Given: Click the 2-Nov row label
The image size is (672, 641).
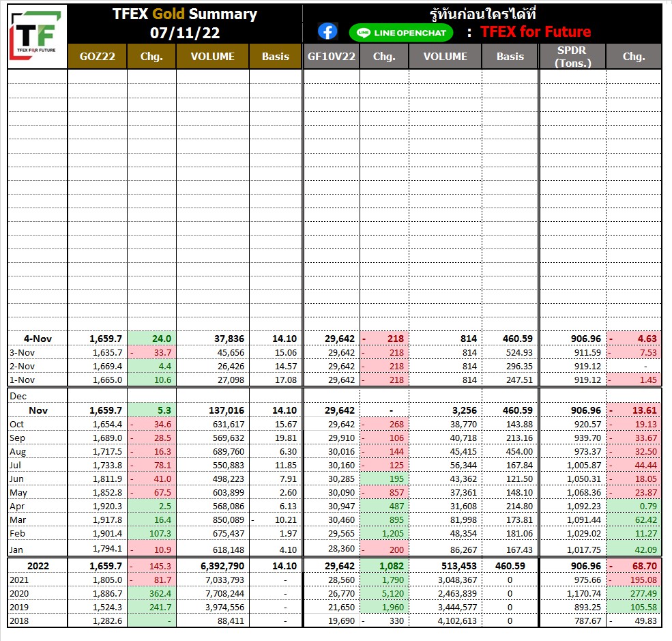Looking at the screenshot, I should click(x=23, y=367).
